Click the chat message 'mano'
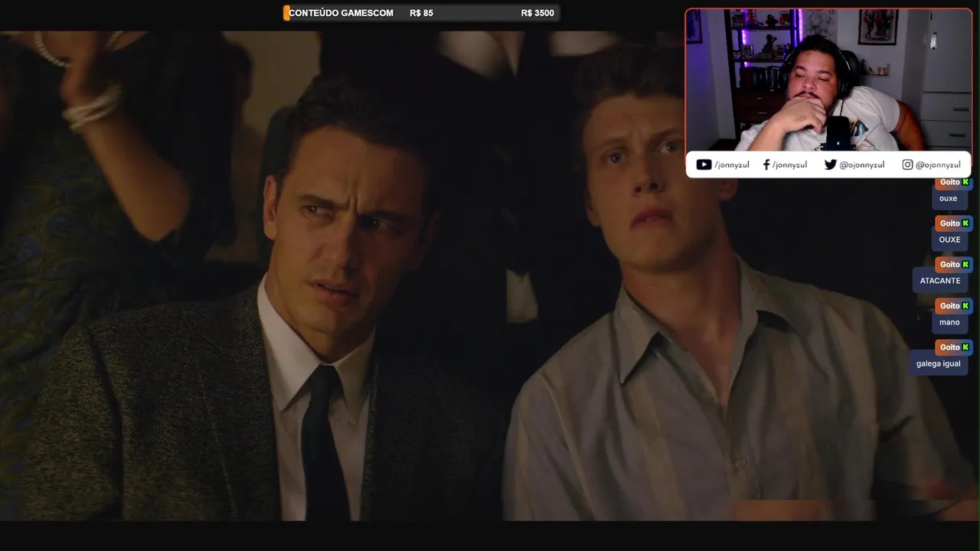 coord(949,322)
